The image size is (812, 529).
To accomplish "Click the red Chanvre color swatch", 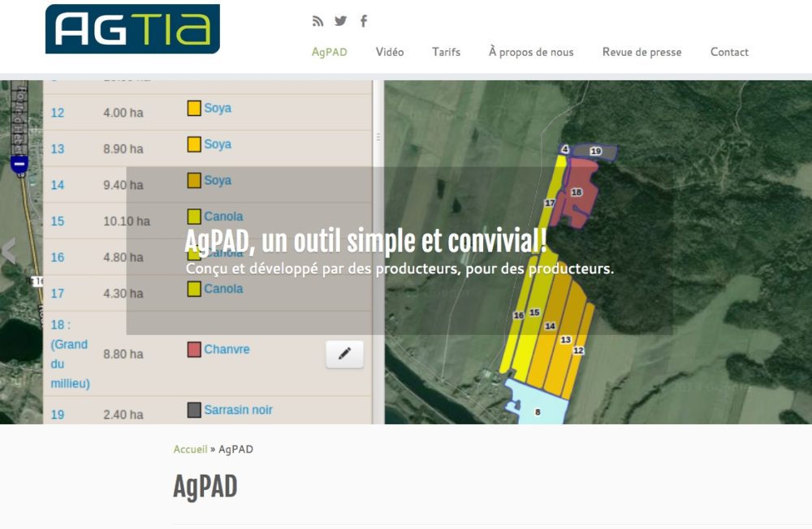I will click(x=194, y=350).
